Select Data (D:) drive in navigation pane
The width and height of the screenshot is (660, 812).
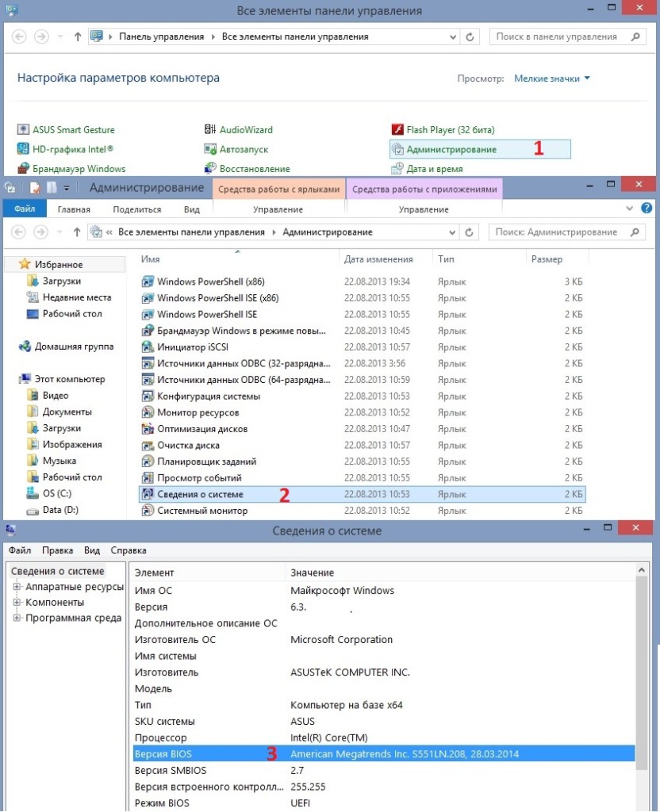pyautogui.click(x=53, y=510)
